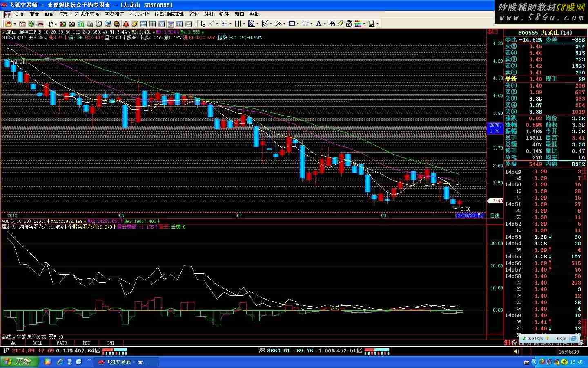Click the copy drawing objects icon
Screen dimensions: 588x368
332,24
